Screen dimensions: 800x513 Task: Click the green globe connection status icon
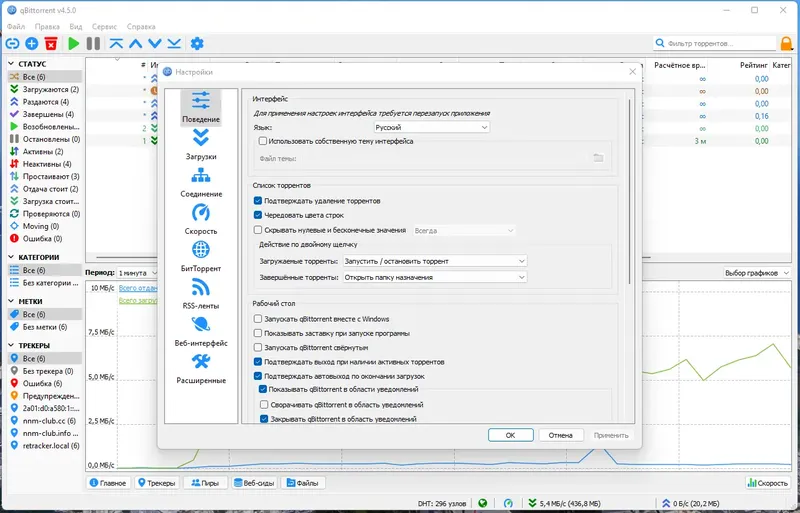click(483, 503)
